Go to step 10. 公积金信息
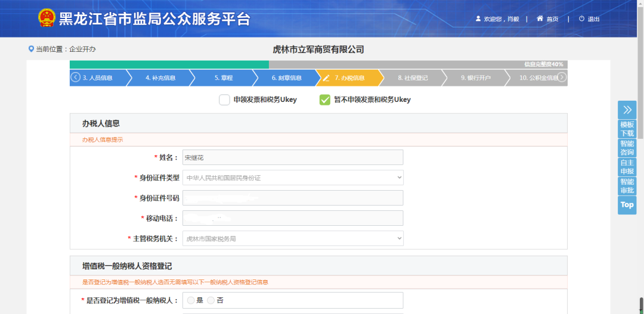The image size is (644, 314). pos(538,78)
